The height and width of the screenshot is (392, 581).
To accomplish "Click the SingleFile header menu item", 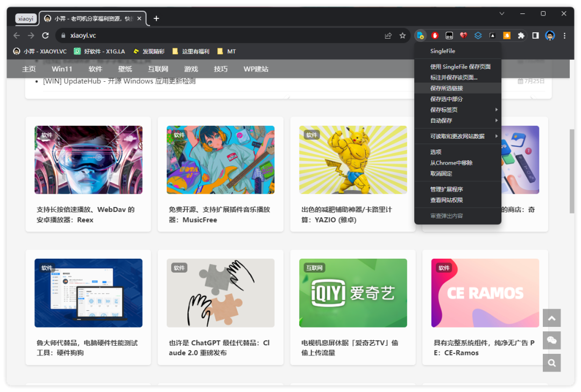I will click(x=458, y=51).
